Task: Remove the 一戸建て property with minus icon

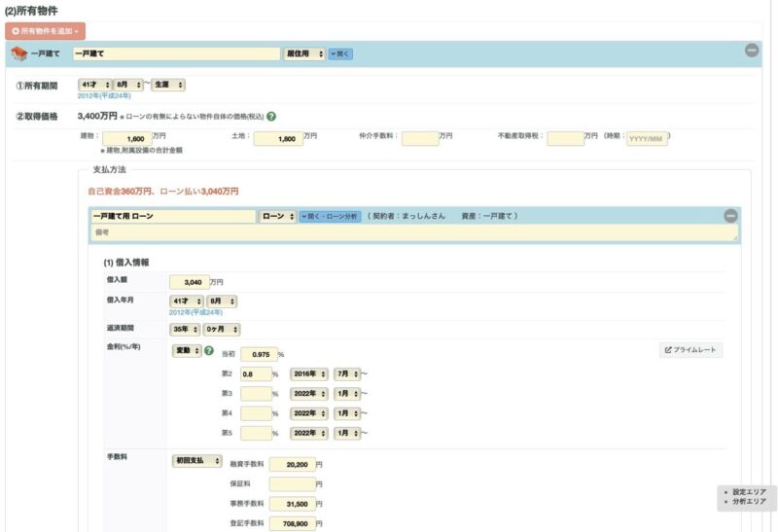Action: click(x=752, y=50)
